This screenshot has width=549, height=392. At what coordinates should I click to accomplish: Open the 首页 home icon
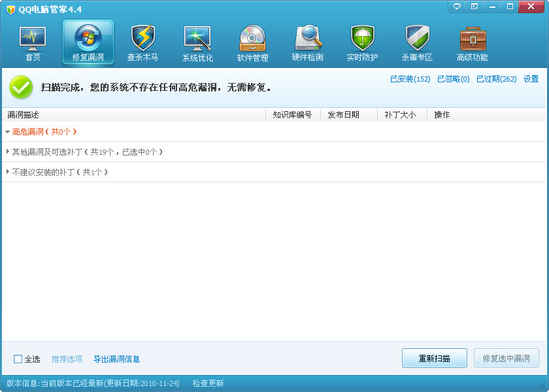[x=33, y=43]
